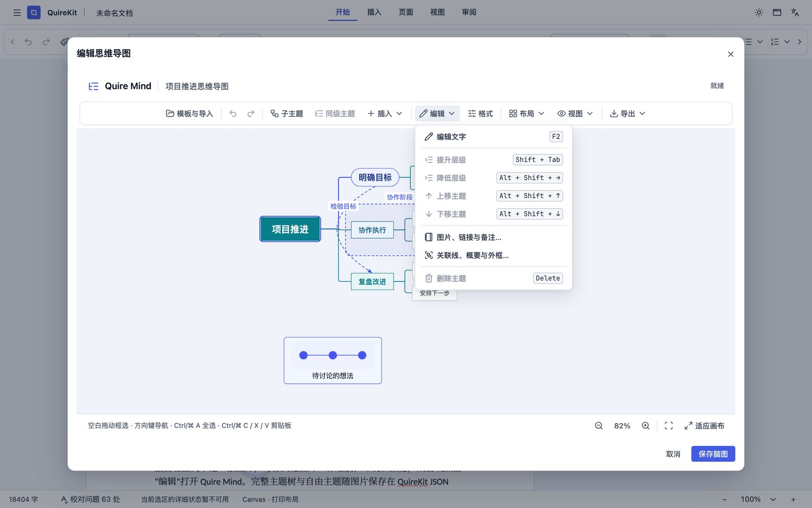Zoom out the mind map canvas
Viewport: 812px width, 508px height.
599,426
